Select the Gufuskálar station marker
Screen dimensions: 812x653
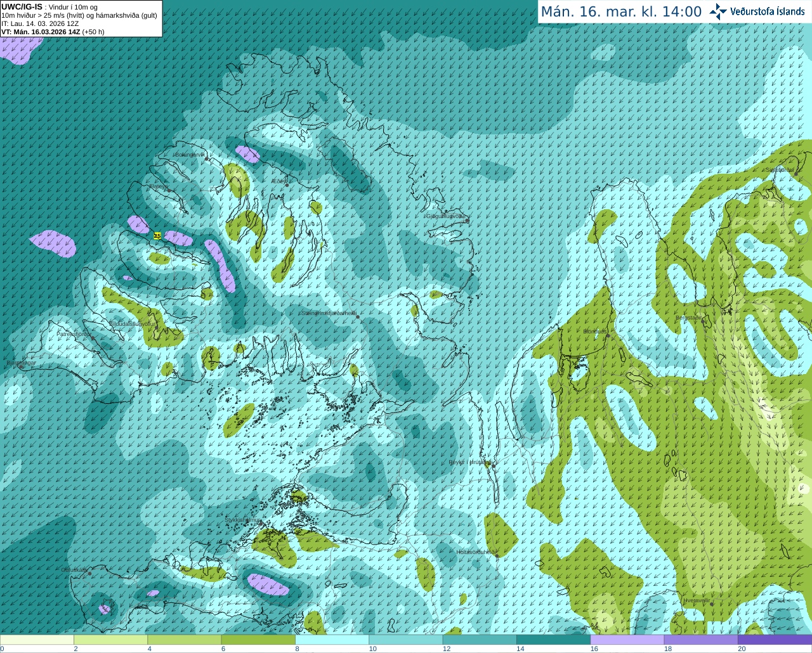click(x=89, y=574)
